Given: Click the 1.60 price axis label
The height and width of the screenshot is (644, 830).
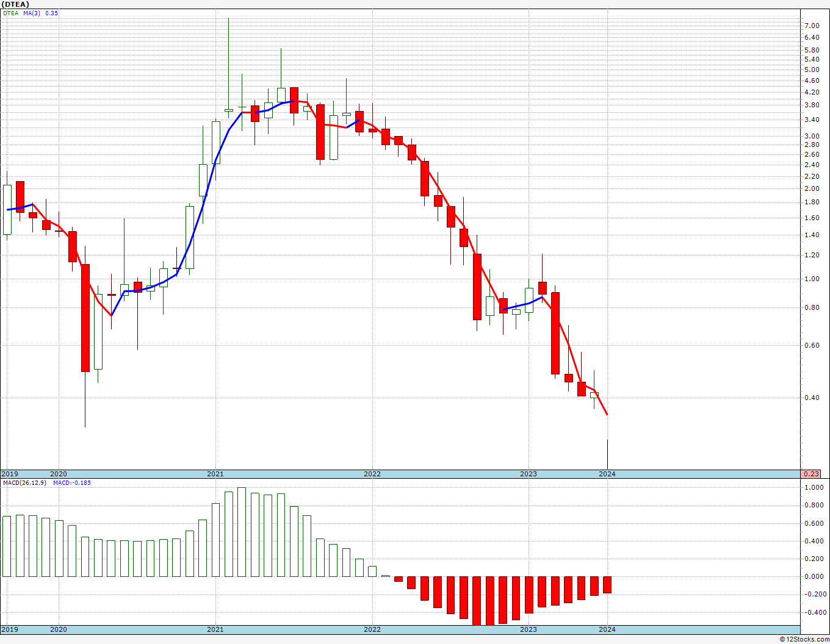Looking at the screenshot, I should pos(812,218).
